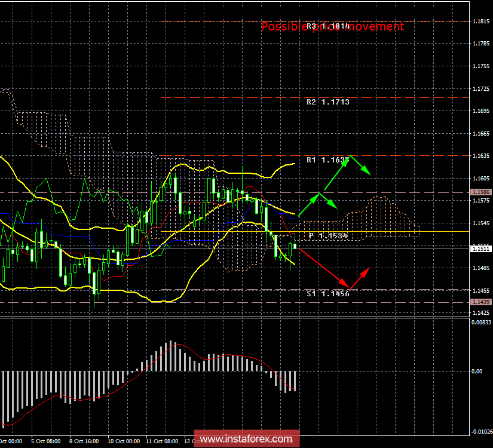The image size is (493, 448).
Task: Select the highlighted 1.1586 level tag
Action: (x=481, y=192)
